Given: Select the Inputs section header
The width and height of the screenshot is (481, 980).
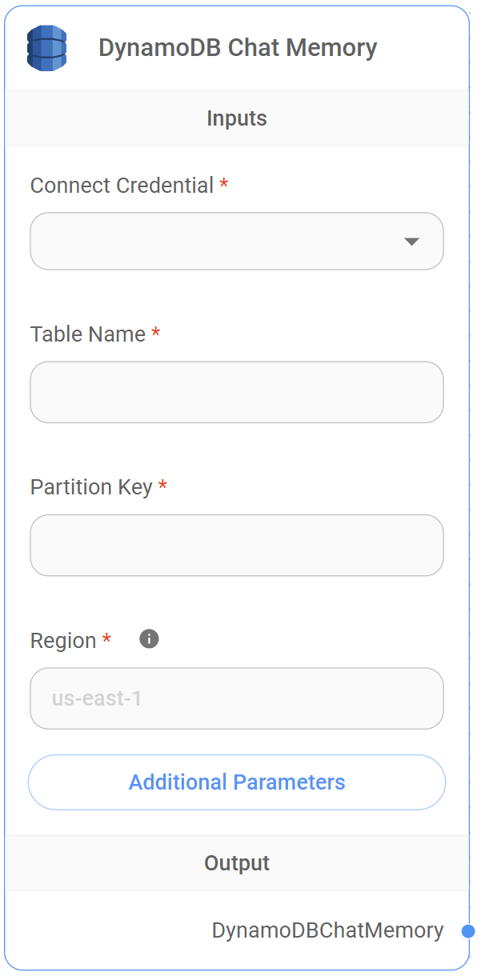Looking at the screenshot, I should (x=237, y=118).
